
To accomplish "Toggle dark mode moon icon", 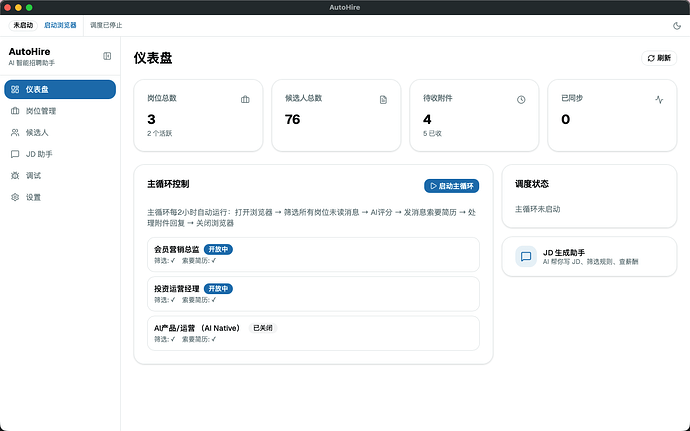I will [677, 26].
